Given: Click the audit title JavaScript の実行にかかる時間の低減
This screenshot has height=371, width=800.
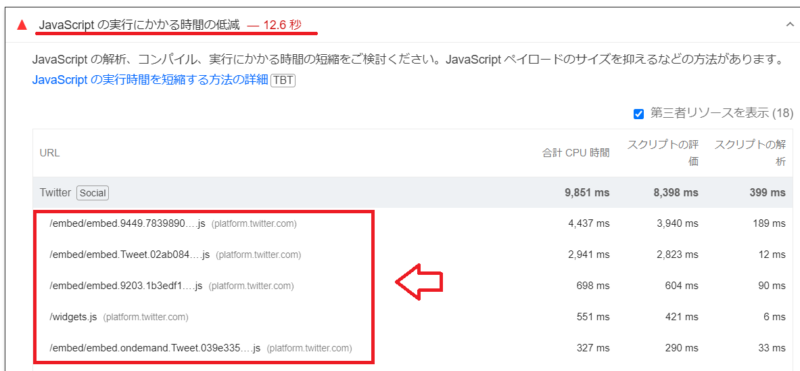Looking at the screenshot, I should (139, 25).
